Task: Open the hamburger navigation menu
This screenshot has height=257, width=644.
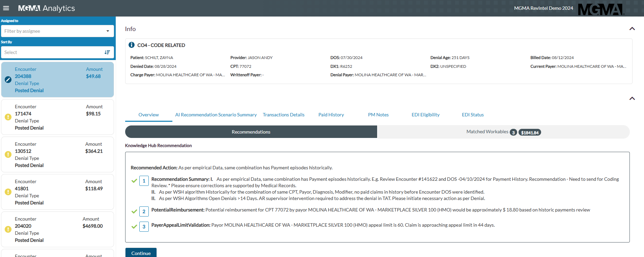Action: point(6,8)
